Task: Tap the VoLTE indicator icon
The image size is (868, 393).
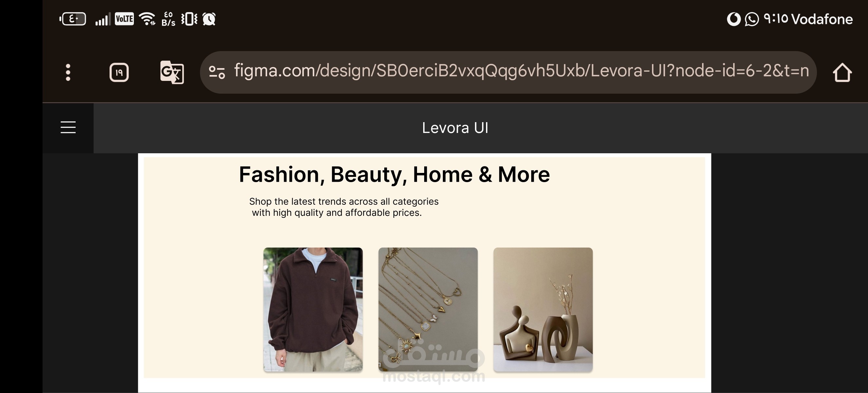Action: tap(124, 19)
